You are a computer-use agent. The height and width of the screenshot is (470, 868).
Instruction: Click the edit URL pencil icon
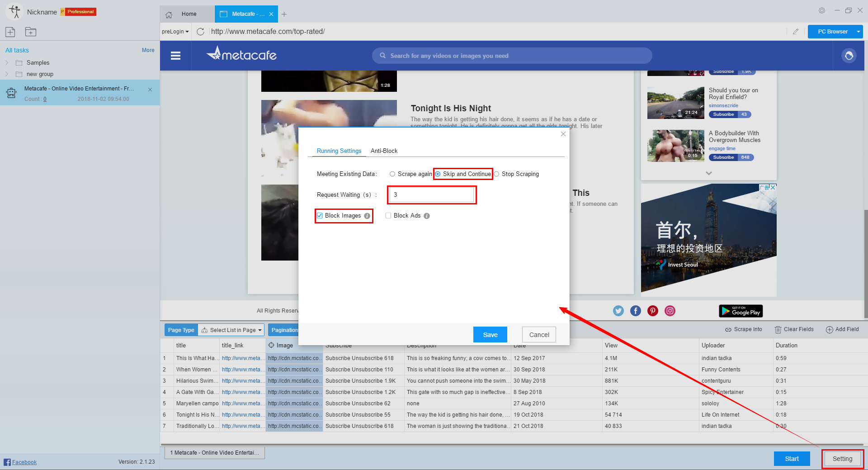point(796,32)
